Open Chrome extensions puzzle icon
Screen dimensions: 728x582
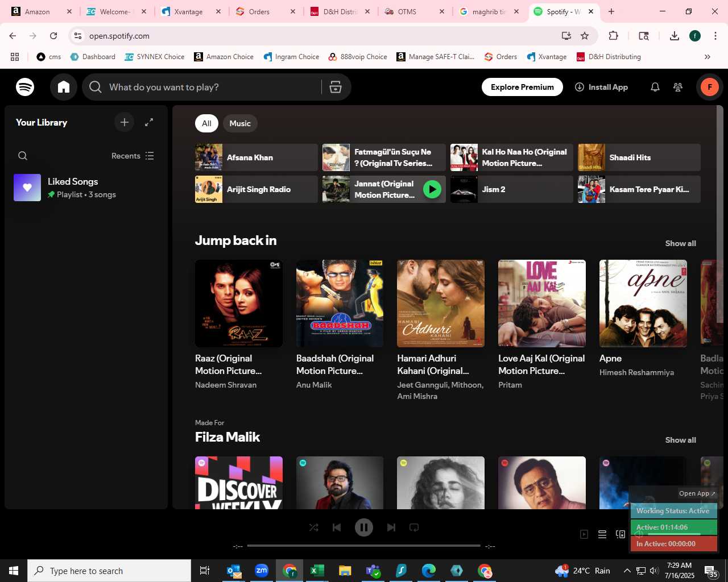(613, 36)
